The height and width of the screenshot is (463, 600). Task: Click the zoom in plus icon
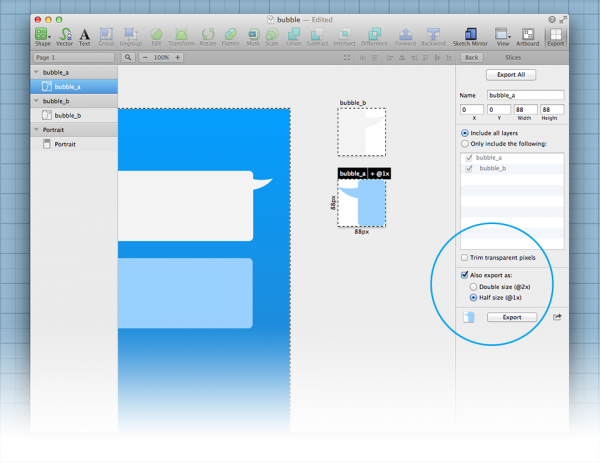coord(178,58)
